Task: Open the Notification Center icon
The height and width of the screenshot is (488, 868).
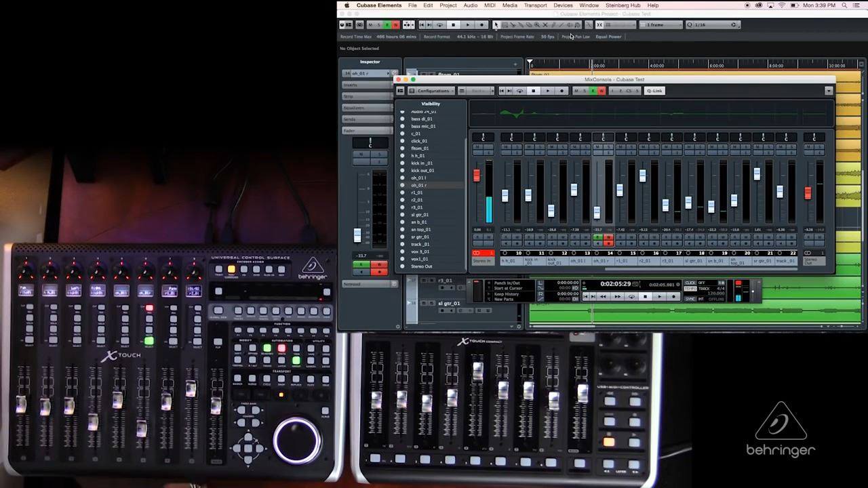Action: (857, 5)
